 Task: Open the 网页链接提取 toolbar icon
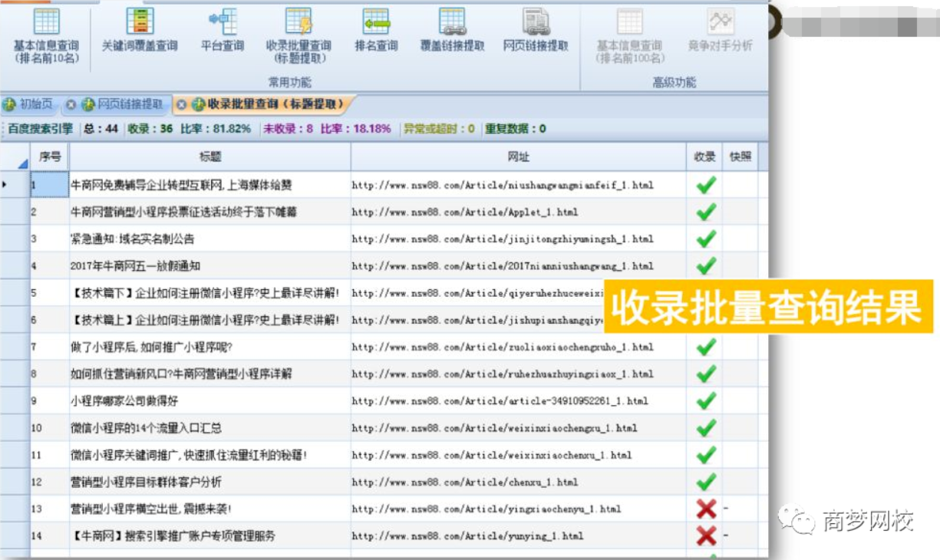click(536, 31)
